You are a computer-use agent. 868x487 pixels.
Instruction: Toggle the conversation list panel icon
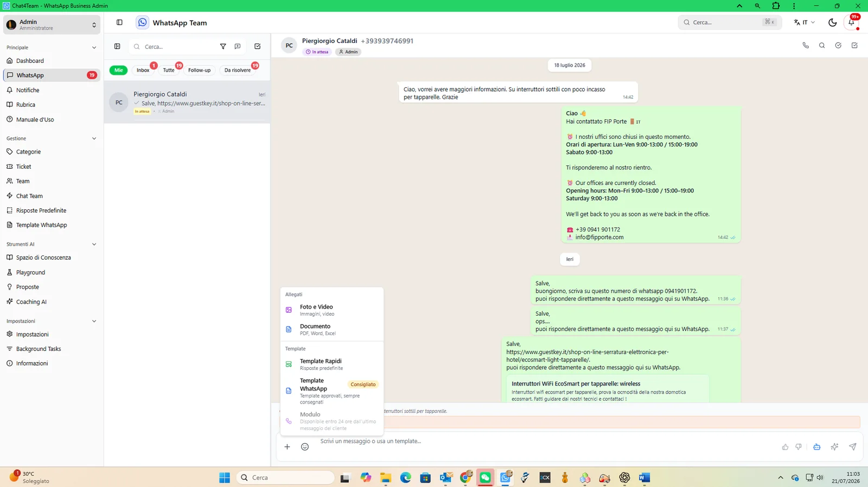coord(117,47)
